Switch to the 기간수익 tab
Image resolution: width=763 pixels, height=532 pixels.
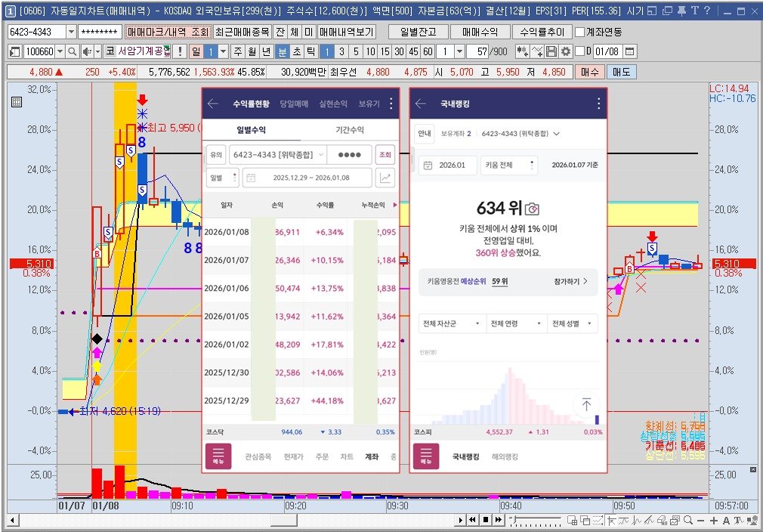[350, 128]
